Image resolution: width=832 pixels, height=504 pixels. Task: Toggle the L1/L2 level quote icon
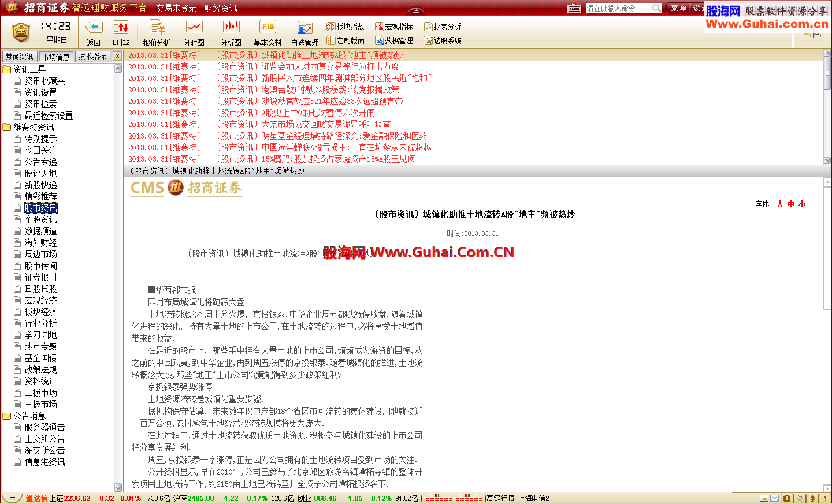[121, 27]
